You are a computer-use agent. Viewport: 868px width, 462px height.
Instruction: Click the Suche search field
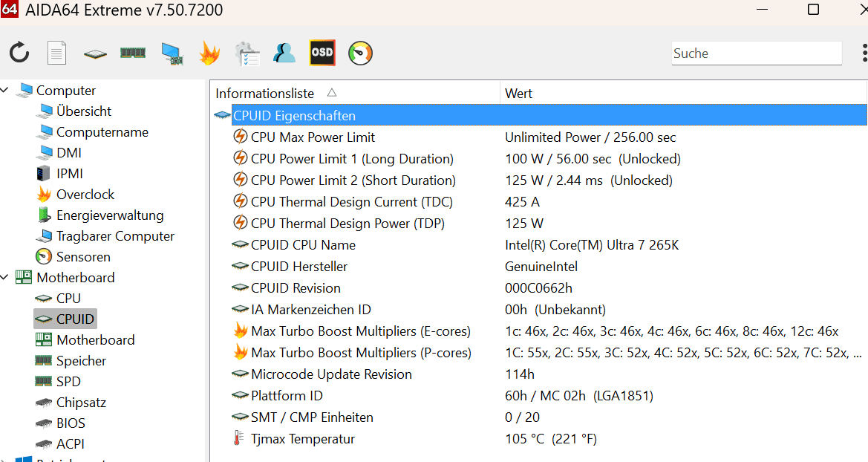[756, 53]
